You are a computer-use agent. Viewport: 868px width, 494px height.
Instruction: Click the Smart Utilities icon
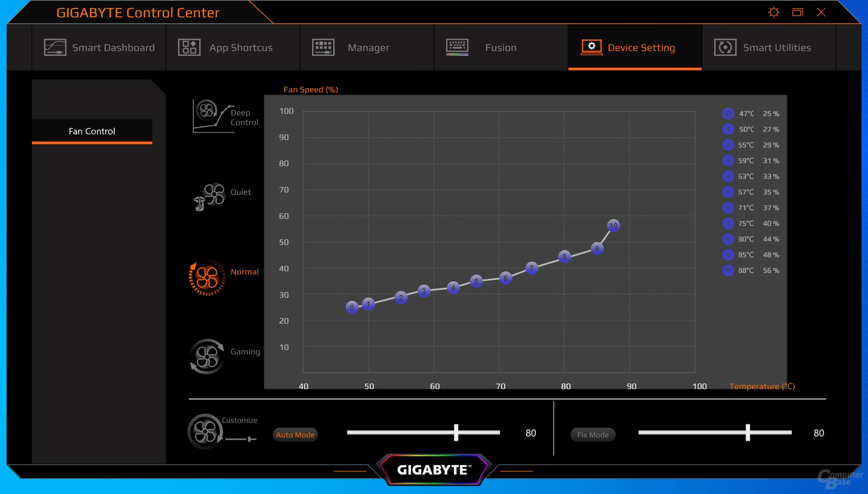725,48
